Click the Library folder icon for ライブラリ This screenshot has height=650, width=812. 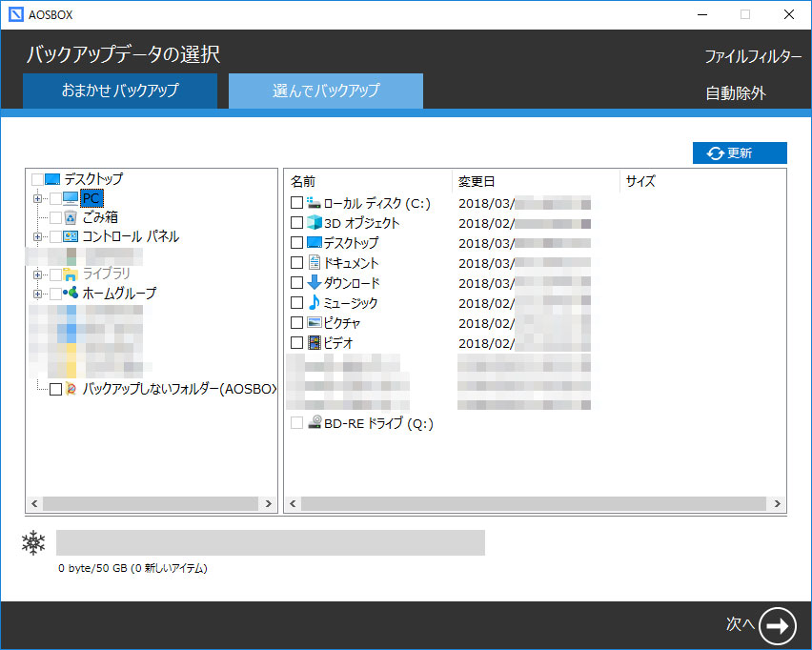pyautogui.click(x=71, y=274)
